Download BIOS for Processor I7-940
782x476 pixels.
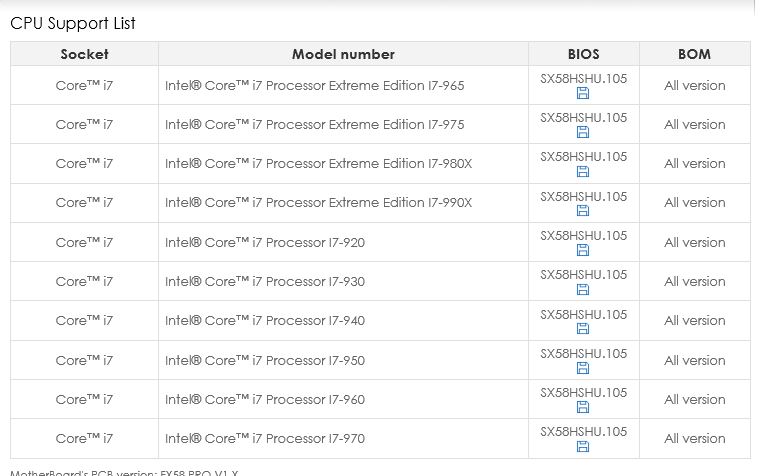[583, 329]
